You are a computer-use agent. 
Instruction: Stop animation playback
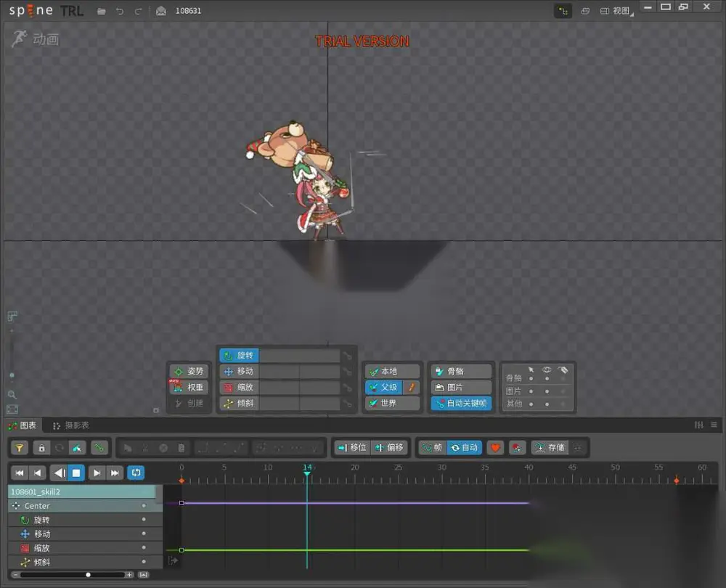click(76, 473)
